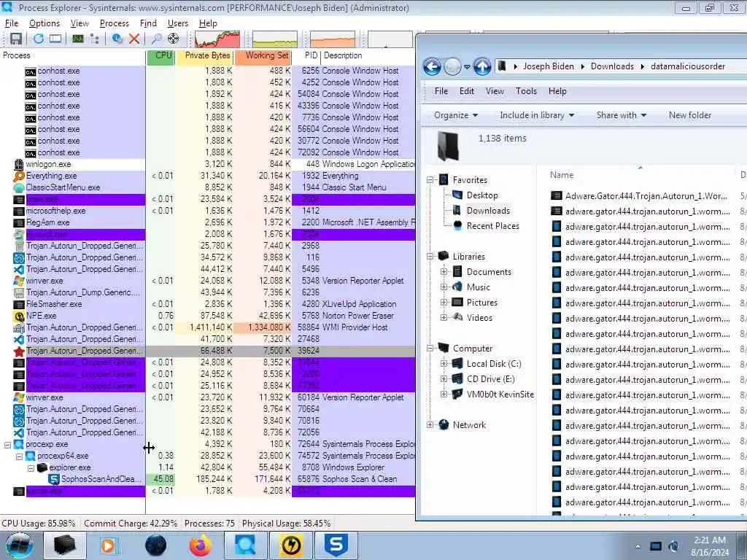Click the Explorer Forward navigation button
Screen dimensions: 747x560
452,66
